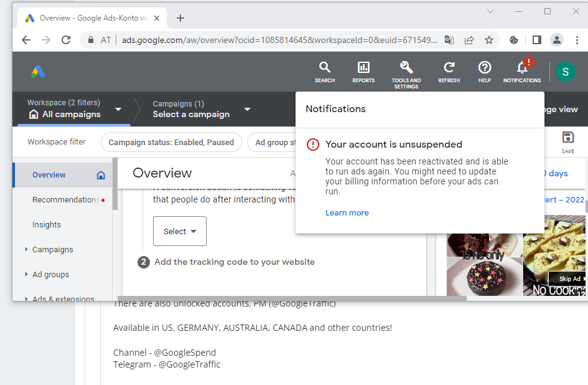This screenshot has width=588, height=385.
Task: Toggle the browser side panel icon
Action: click(536, 40)
